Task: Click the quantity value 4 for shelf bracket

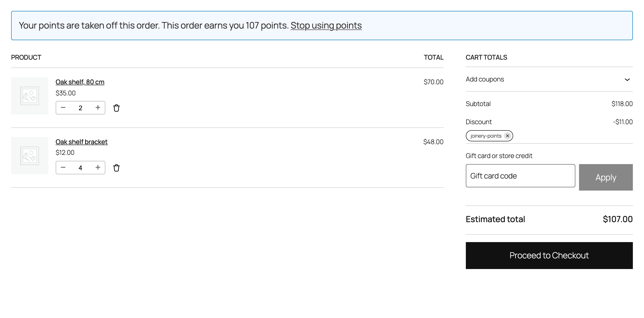Action: click(80, 168)
